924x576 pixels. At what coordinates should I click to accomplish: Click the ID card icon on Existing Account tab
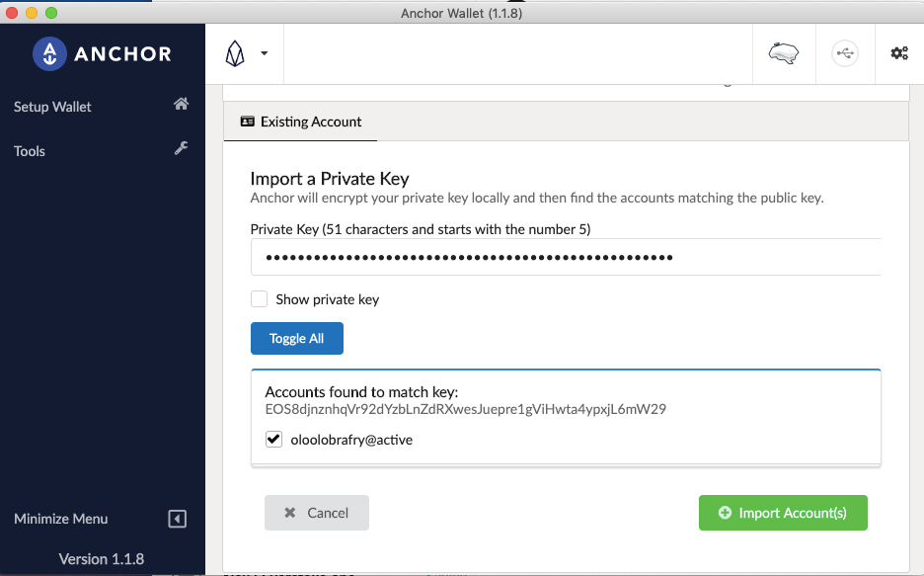pyautogui.click(x=248, y=122)
